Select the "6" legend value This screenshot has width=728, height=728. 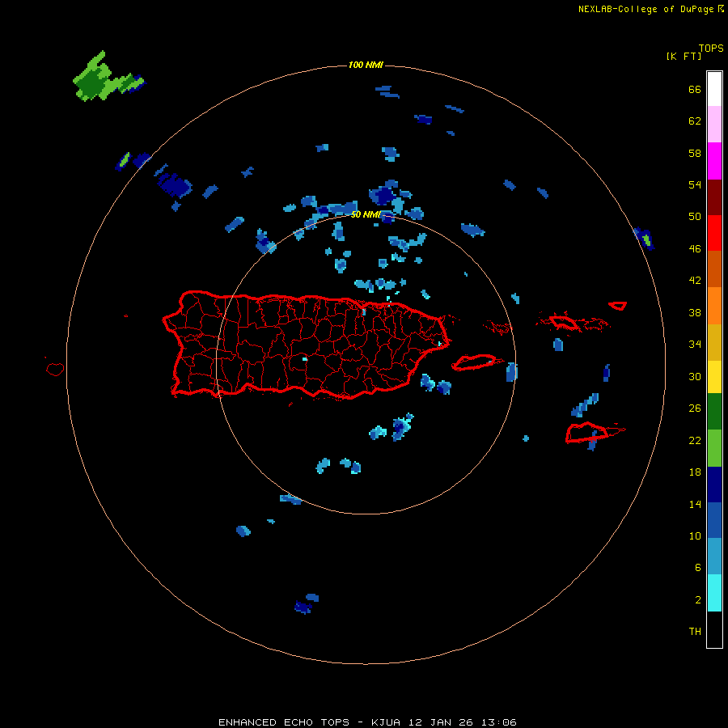point(698,568)
